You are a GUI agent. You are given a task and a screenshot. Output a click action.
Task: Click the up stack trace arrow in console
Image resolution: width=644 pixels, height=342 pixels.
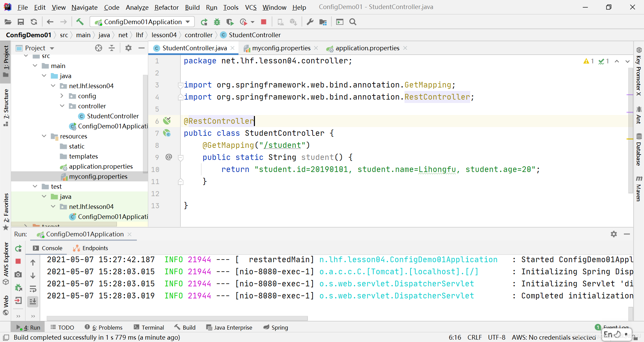(x=33, y=263)
